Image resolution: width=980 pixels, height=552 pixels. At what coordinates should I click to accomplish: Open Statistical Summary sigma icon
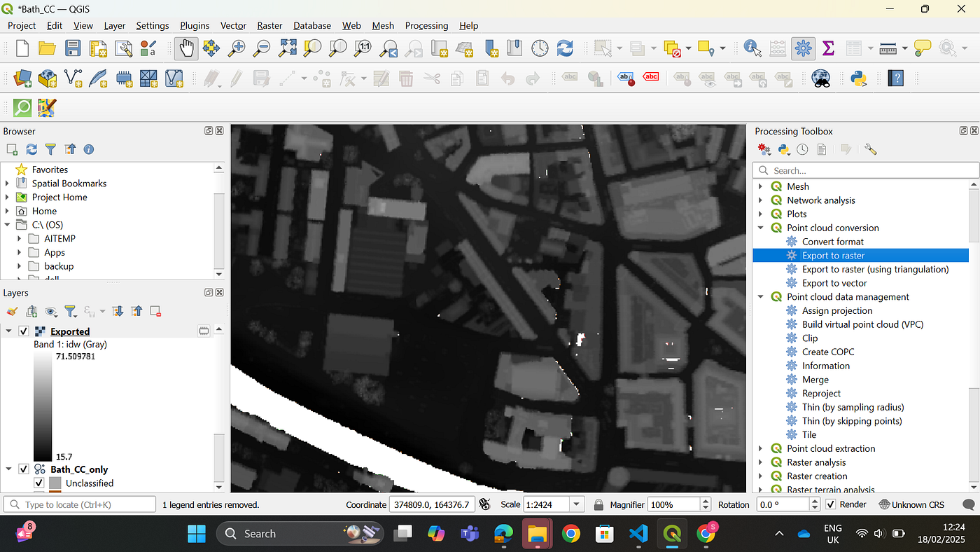[x=828, y=48]
